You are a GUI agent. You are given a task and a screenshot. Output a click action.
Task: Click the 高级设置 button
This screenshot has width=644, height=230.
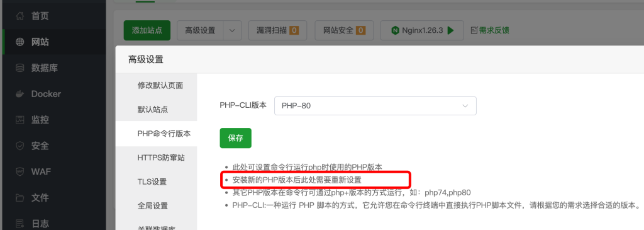point(200,30)
